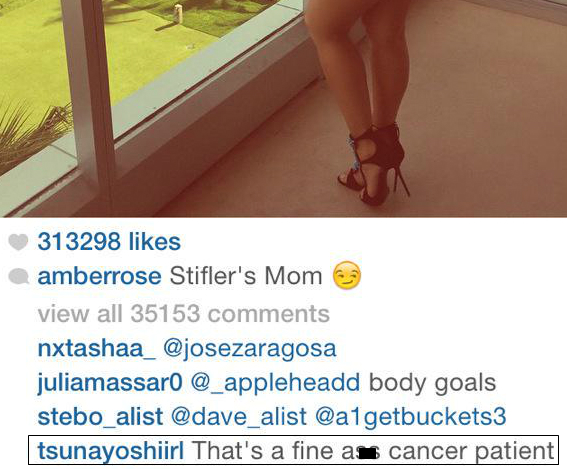Open amberrose profile from caption
This screenshot has height=469, width=568.
pyautogui.click(x=99, y=276)
